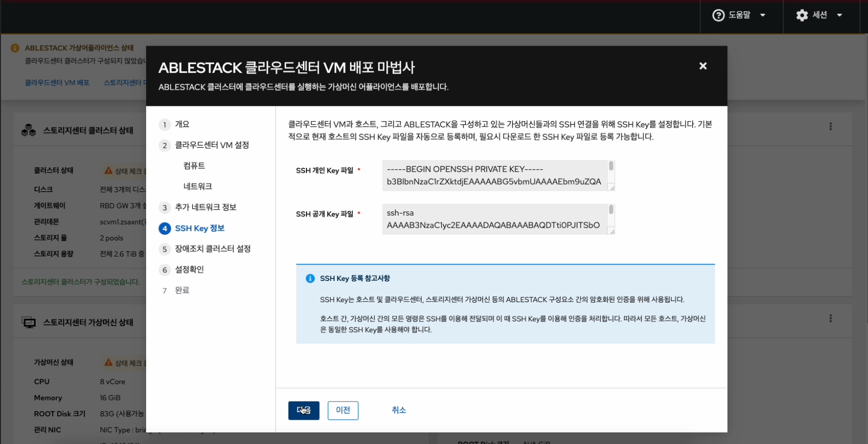The height and width of the screenshot is (444, 868).
Task: Open the VM status card kebab menu
Action: click(831, 318)
